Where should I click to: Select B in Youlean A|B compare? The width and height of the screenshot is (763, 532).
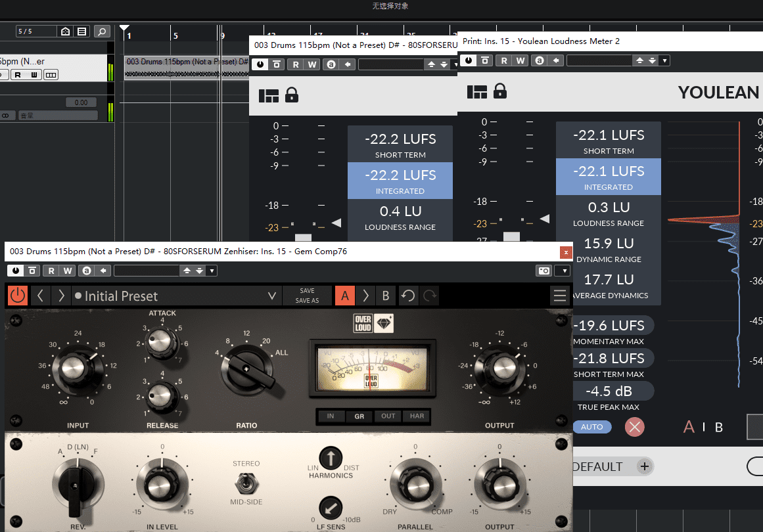tap(719, 427)
